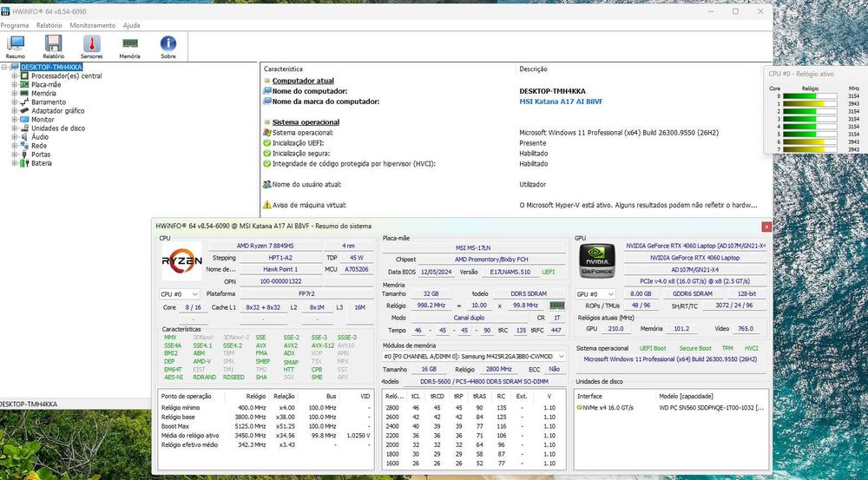Click the Ryzen CPU logo
This screenshot has height=480, width=868.
181,260
